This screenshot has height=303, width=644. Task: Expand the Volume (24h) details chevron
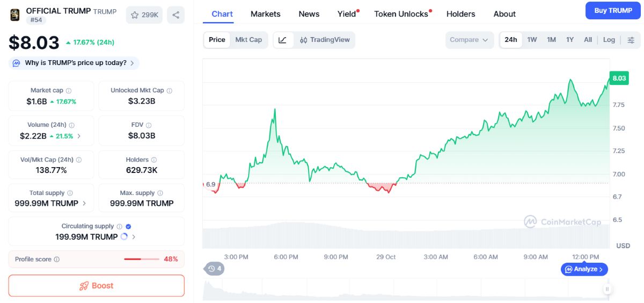[x=79, y=136]
